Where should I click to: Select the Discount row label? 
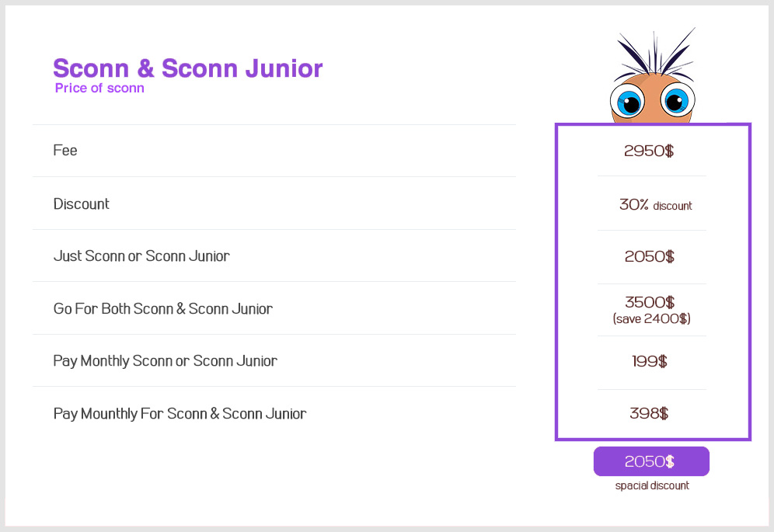click(81, 203)
